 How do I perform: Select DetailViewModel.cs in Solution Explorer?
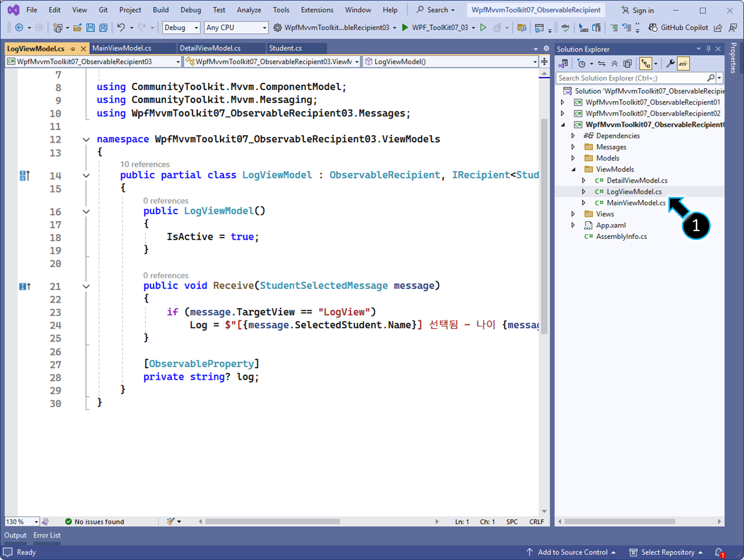(637, 181)
